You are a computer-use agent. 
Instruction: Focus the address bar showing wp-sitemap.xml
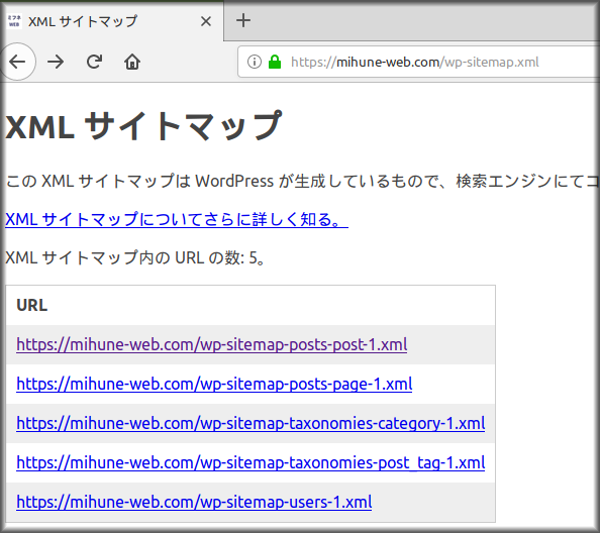[x=417, y=62]
